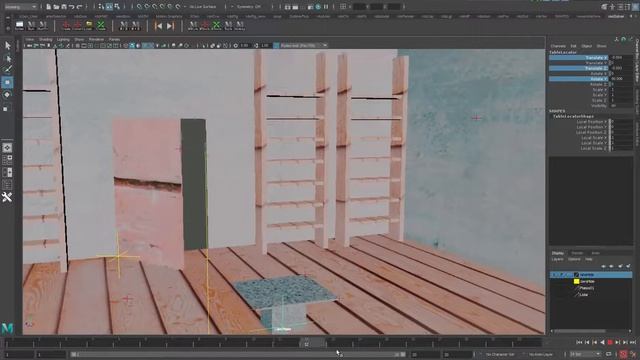Click the first green X shelf icon
This screenshot has width=640, height=360.
click(100, 25)
